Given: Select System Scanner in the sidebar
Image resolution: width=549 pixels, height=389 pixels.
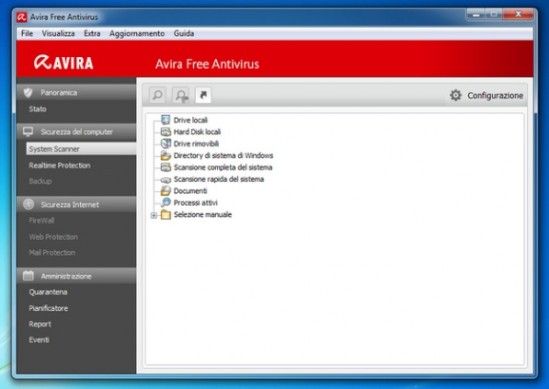Looking at the screenshot, I should pyautogui.click(x=81, y=149).
